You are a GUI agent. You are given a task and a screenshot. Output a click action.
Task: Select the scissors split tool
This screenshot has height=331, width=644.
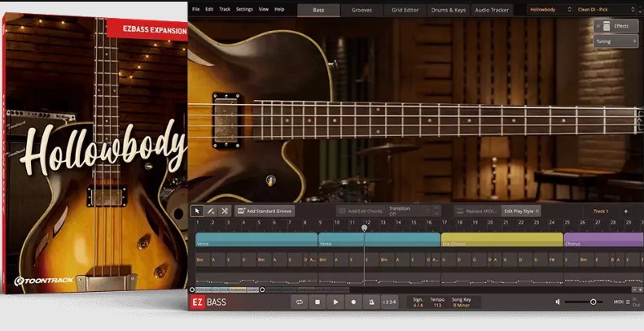pos(224,211)
